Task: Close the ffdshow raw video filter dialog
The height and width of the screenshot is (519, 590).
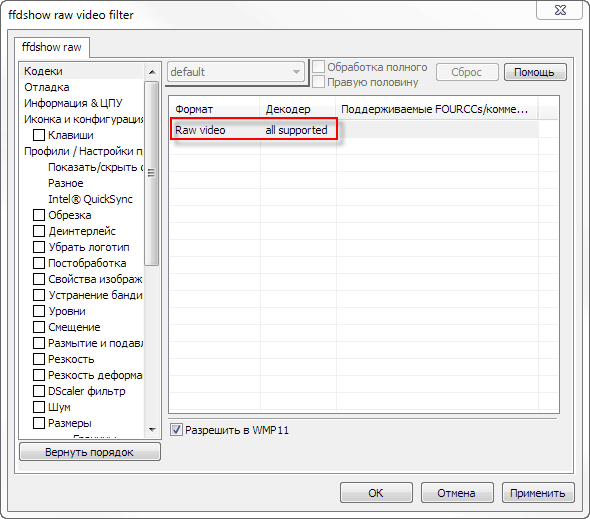Action: click(560, 10)
